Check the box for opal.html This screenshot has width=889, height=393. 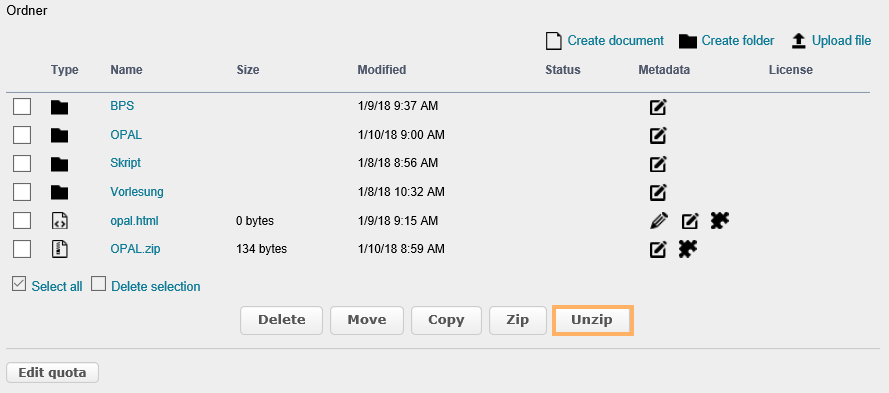point(22,220)
